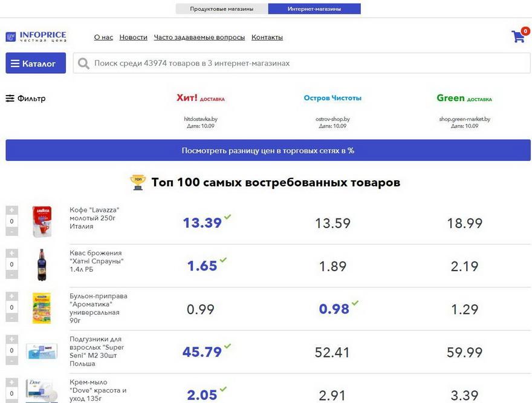532x403 pixels.
Task: Decrease quantity for Кофе Lavazza
Action: [x=11, y=232]
